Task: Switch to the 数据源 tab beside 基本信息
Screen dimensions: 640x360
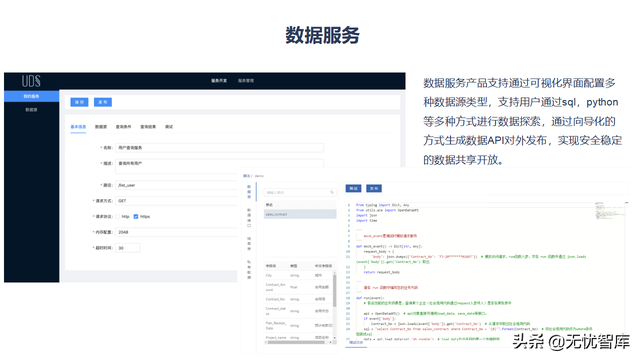Action: pos(101,127)
